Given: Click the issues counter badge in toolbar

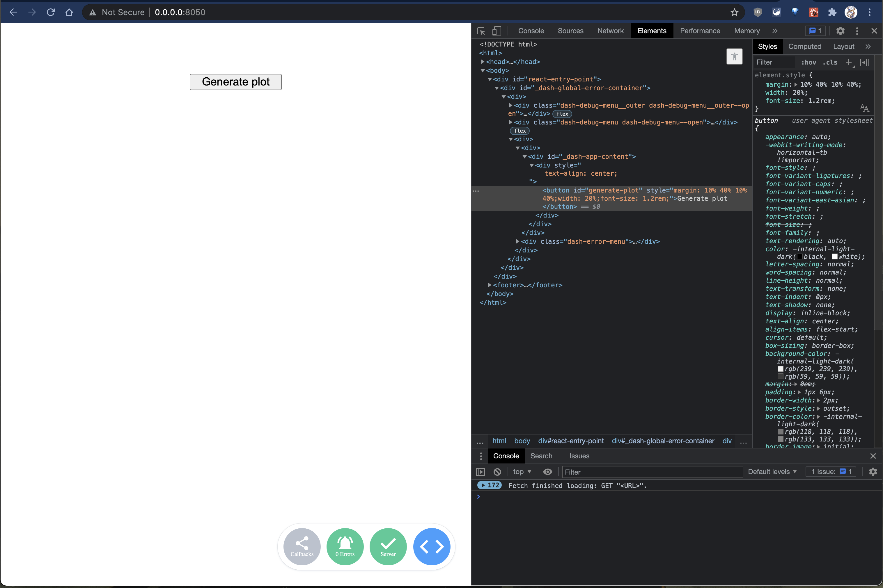Looking at the screenshot, I should tap(815, 31).
